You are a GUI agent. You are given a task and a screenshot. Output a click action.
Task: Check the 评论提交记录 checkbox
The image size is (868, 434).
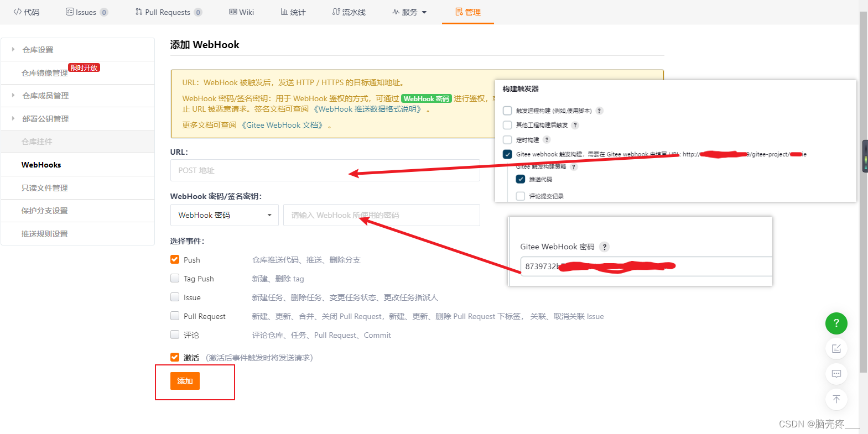pyautogui.click(x=520, y=196)
